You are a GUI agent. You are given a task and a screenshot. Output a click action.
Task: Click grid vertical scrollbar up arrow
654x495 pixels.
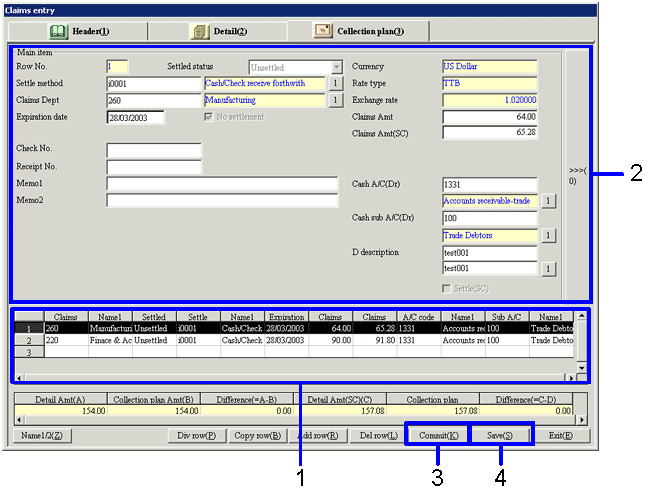[x=581, y=316]
